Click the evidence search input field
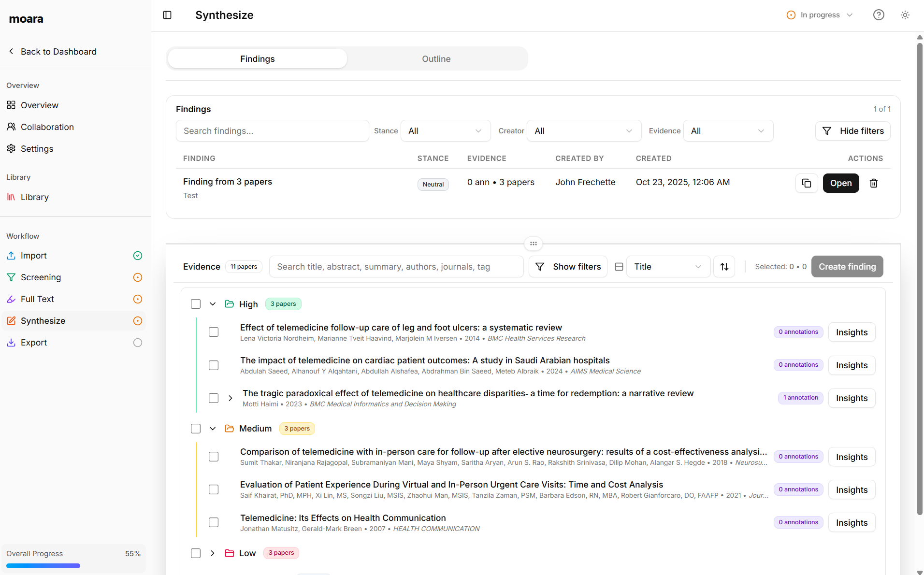 [x=396, y=266]
